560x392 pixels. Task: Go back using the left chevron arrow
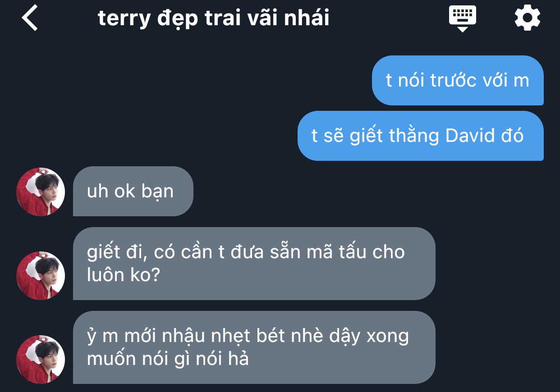[30, 18]
